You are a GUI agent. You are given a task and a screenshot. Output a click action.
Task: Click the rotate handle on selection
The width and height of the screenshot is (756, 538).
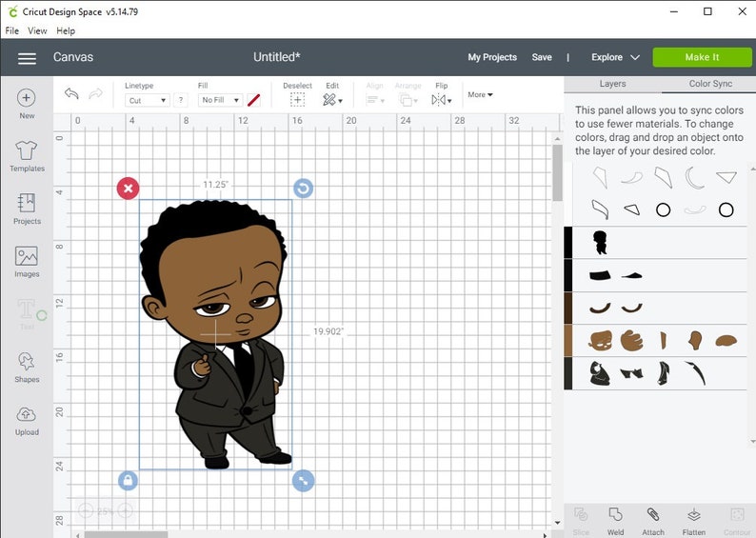pos(304,188)
